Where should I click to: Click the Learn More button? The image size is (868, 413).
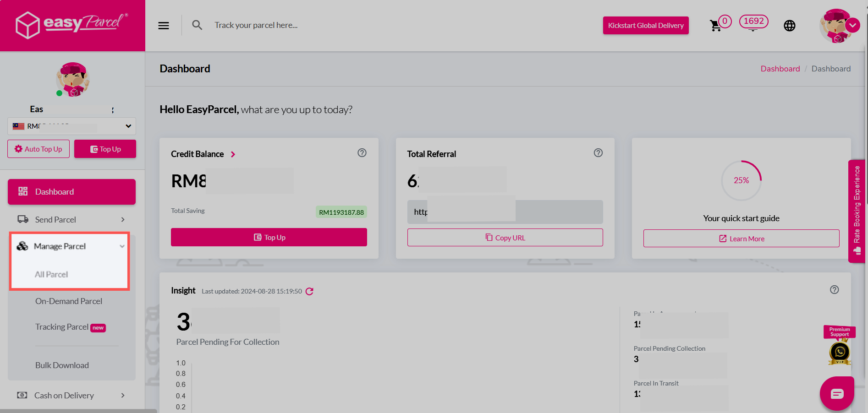click(x=742, y=239)
